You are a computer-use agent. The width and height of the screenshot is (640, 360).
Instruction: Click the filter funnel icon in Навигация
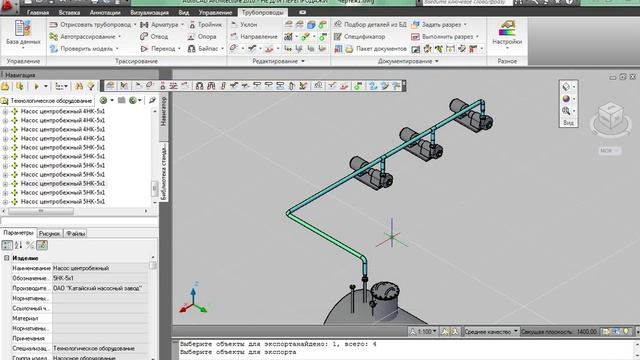(x=91, y=86)
